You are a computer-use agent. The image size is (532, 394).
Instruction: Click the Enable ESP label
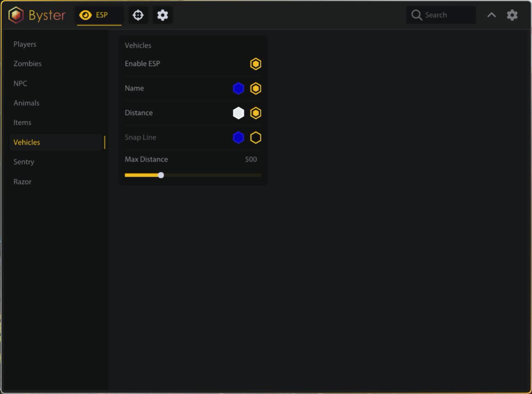[x=142, y=64]
